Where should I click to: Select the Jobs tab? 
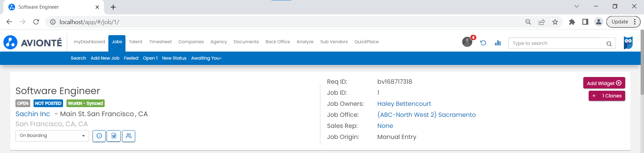(x=117, y=43)
